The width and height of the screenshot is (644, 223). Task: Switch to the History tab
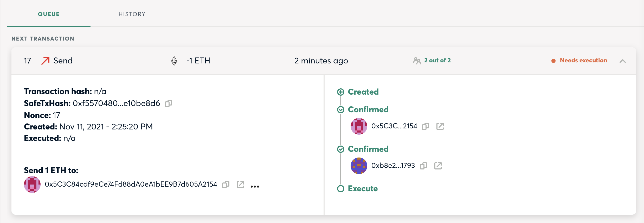tap(132, 14)
